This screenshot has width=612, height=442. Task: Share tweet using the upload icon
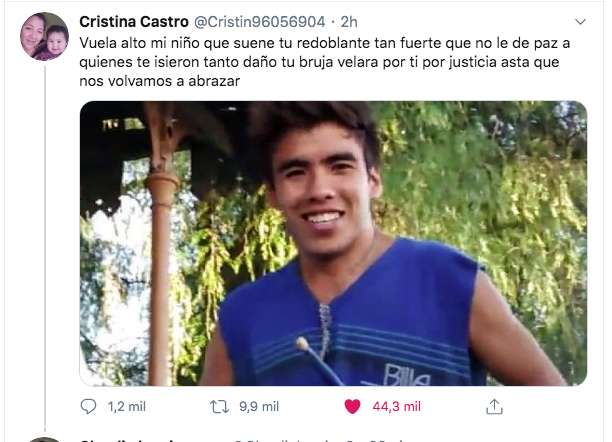pos(494,406)
